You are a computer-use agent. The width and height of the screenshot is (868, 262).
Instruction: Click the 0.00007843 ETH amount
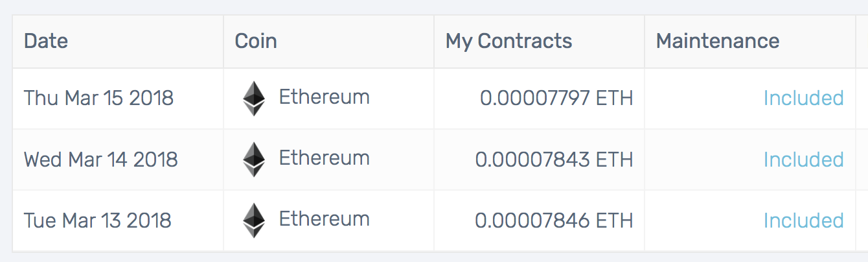tap(554, 160)
